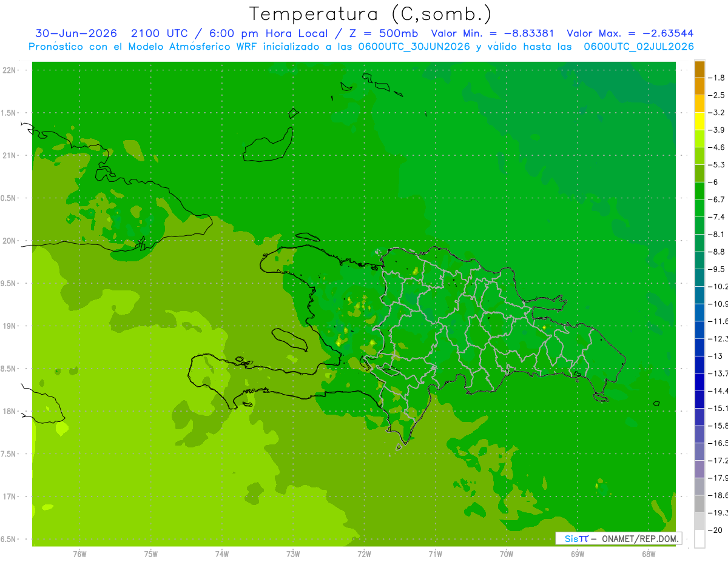The image size is (728, 562).
Task: Click the '-8.1' colorbar label
Action: pyautogui.click(x=717, y=234)
